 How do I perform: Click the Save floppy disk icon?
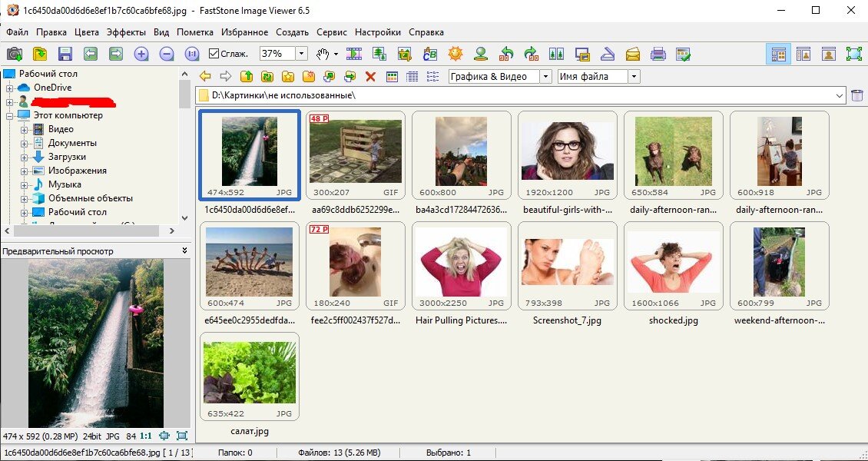[x=65, y=54]
